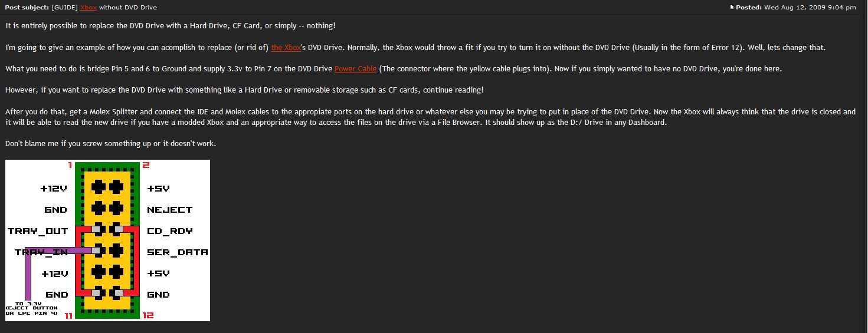Click the small post icon beside Posted
The height and width of the screenshot is (333, 868).
[x=732, y=7]
